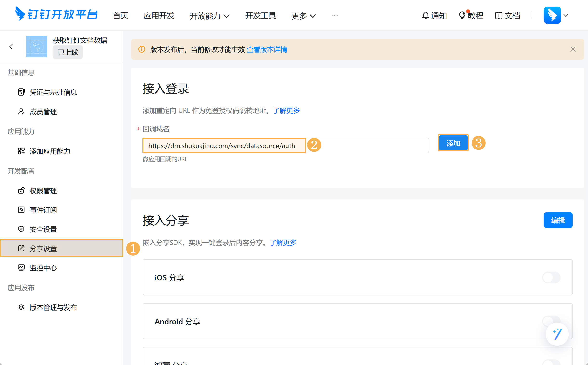This screenshot has height=365, width=588.
Task: Open docs via book icon
Action: pyautogui.click(x=499, y=15)
